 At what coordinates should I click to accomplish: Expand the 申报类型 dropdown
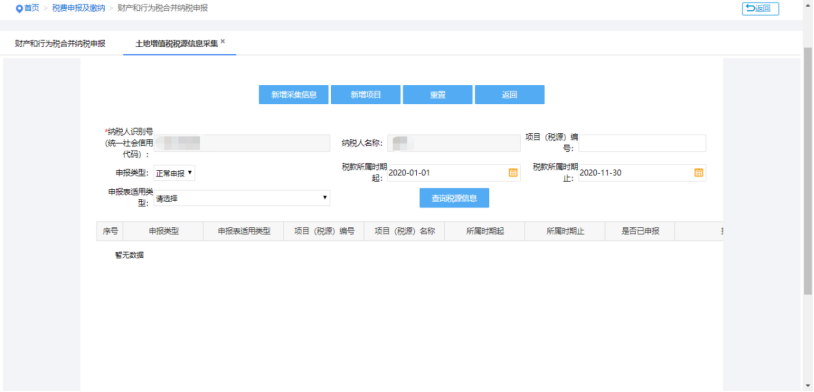174,173
